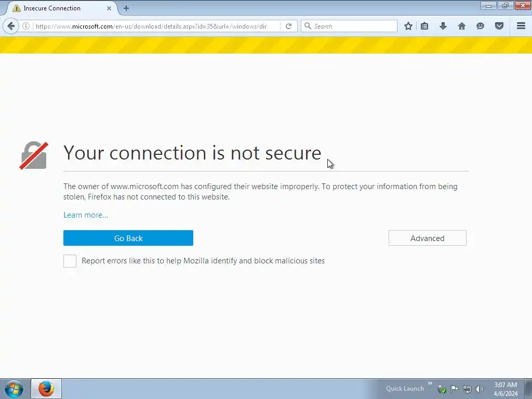This screenshot has height=399, width=532.
Task: Click the green shield security tray icon
Action: coord(442,389)
